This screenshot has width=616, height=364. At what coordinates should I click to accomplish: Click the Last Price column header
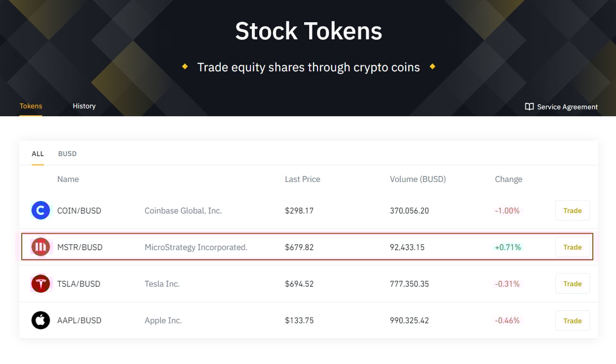click(x=302, y=179)
